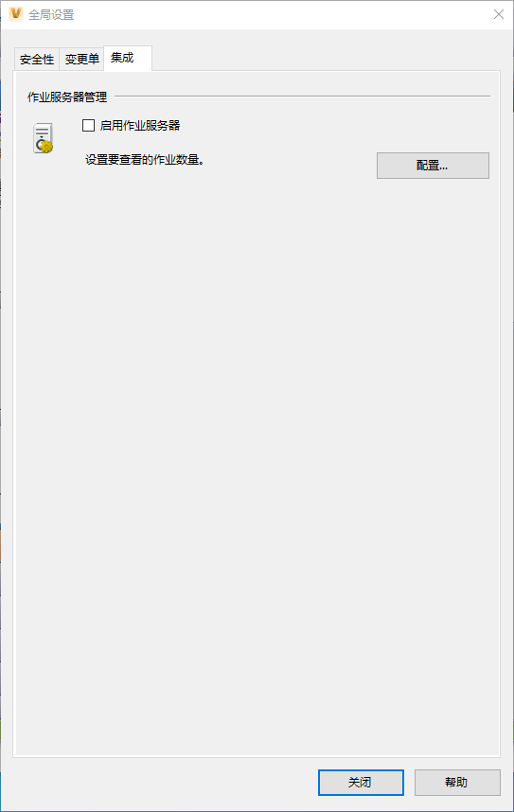The height and width of the screenshot is (812, 514).
Task: Click the 启用作业服务器 checkbox label text
Action: [140, 125]
